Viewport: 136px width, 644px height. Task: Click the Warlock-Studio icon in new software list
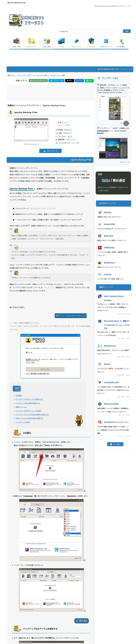pyautogui.click(x=100, y=404)
